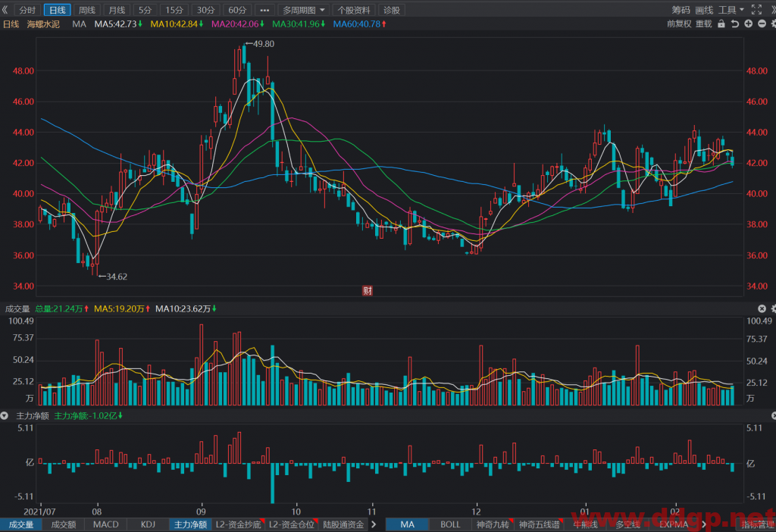Open the gear settings beside the zoom-out icon
The width and height of the screenshot is (776, 532).
click(x=773, y=23)
